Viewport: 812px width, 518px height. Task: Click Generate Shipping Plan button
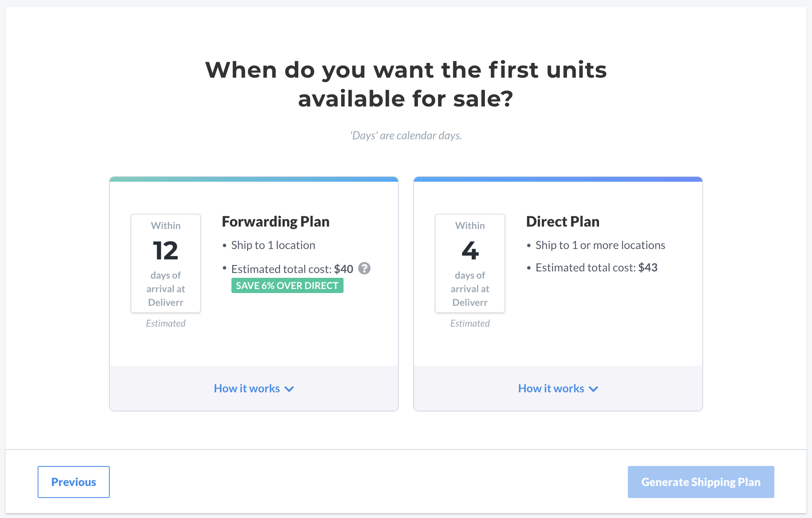tap(701, 482)
